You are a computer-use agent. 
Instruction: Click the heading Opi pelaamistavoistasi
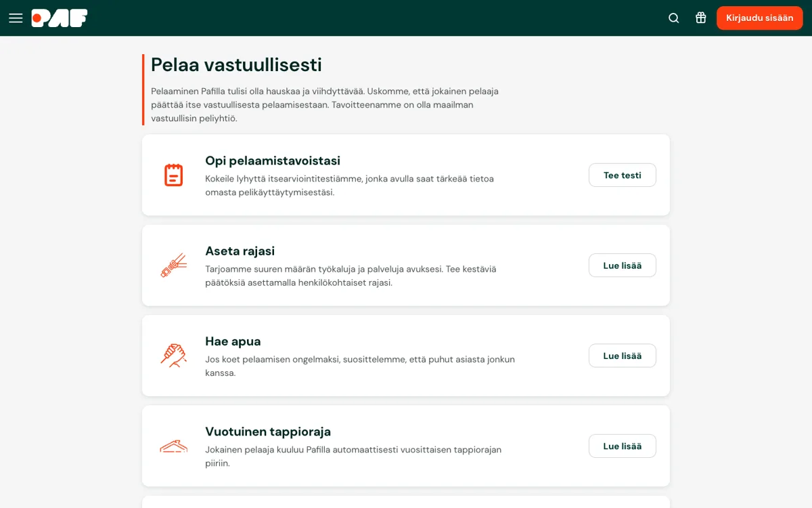pos(273,161)
